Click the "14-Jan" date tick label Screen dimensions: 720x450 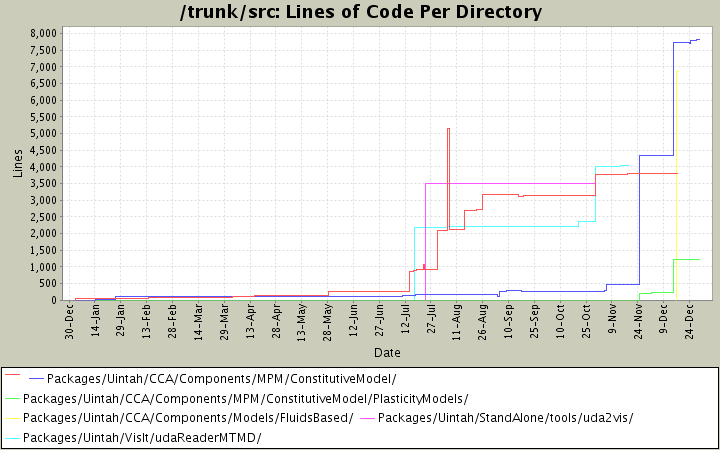[x=96, y=321]
